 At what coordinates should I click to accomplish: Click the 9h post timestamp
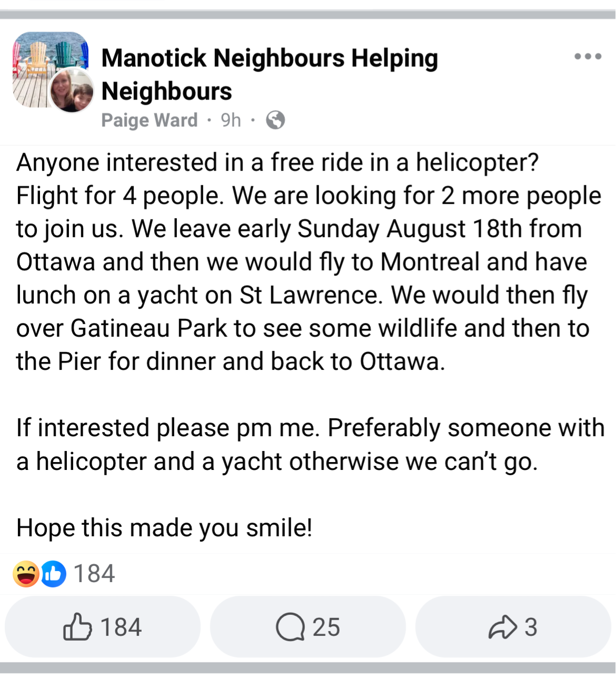click(231, 120)
